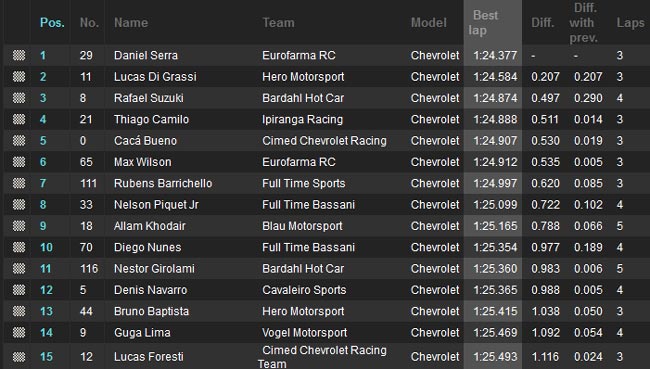Click the checkered flag icon beside Bruno Baptista

19,311
